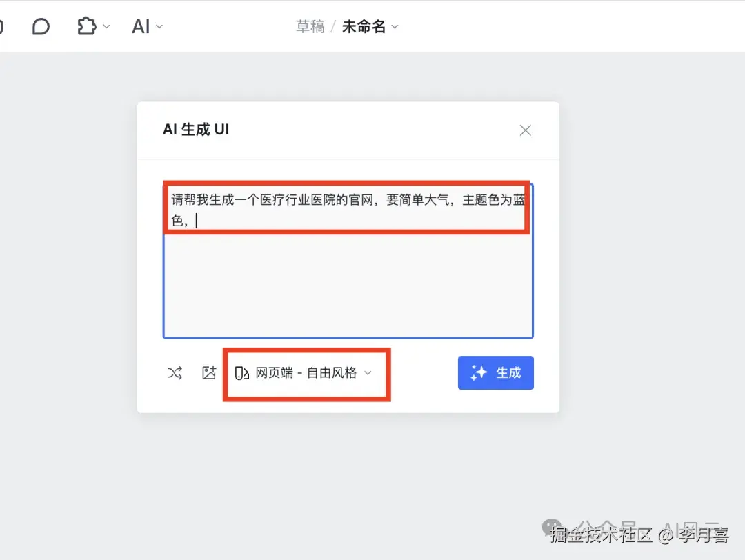
Task: Click the 生成 generate button
Action: click(496, 372)
